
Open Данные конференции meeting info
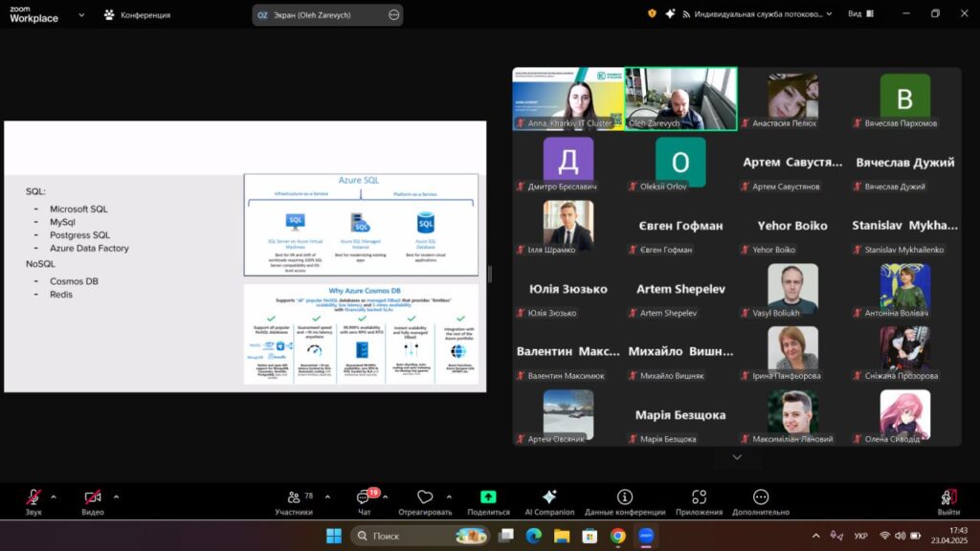click(625, 501)
